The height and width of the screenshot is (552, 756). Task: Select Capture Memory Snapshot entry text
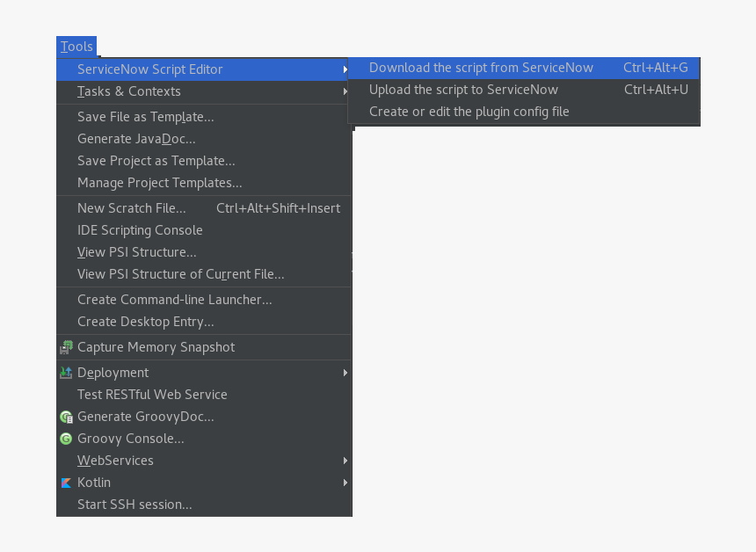tap(156, 347)
